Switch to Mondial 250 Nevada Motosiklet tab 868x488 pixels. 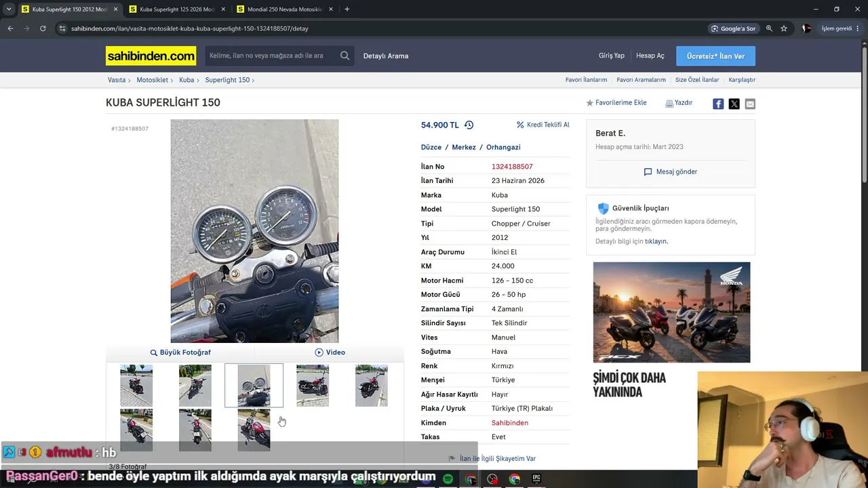coord(284,9)
